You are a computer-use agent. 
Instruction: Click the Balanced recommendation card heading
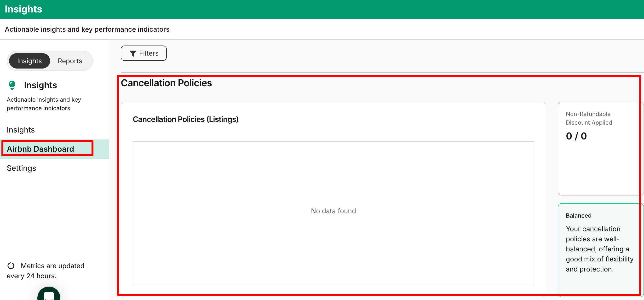click(579, 215)
